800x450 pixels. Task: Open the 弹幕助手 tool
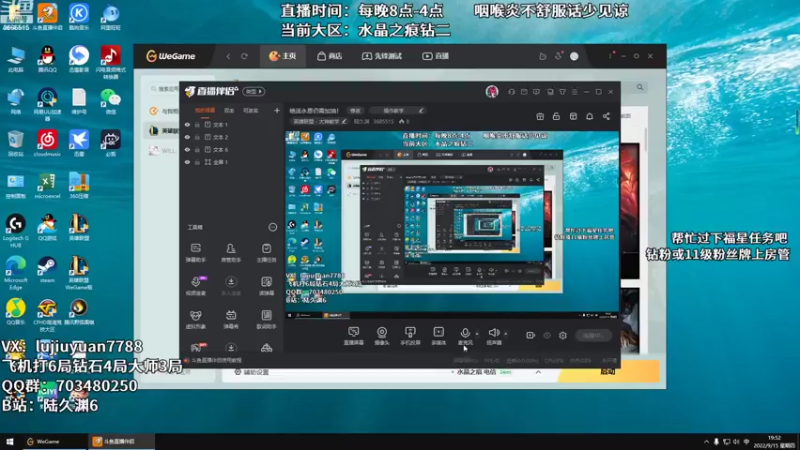[195, 253]
